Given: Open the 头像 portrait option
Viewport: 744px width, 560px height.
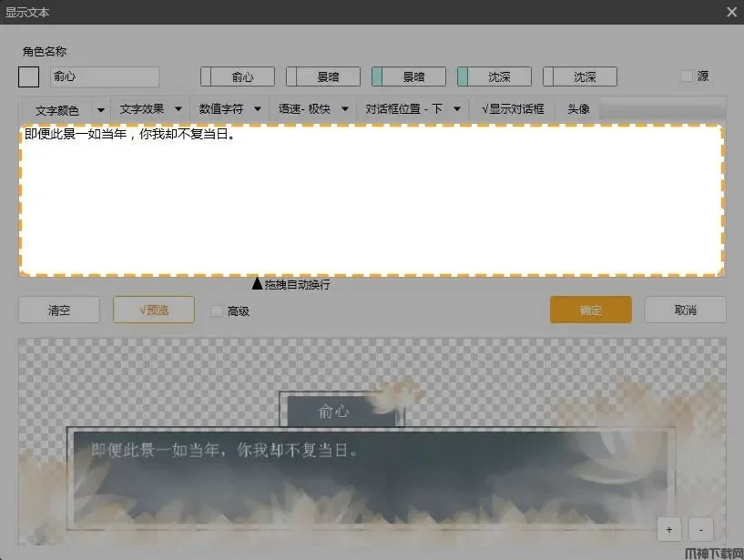Looking at the screenshot, I should 578,109.
